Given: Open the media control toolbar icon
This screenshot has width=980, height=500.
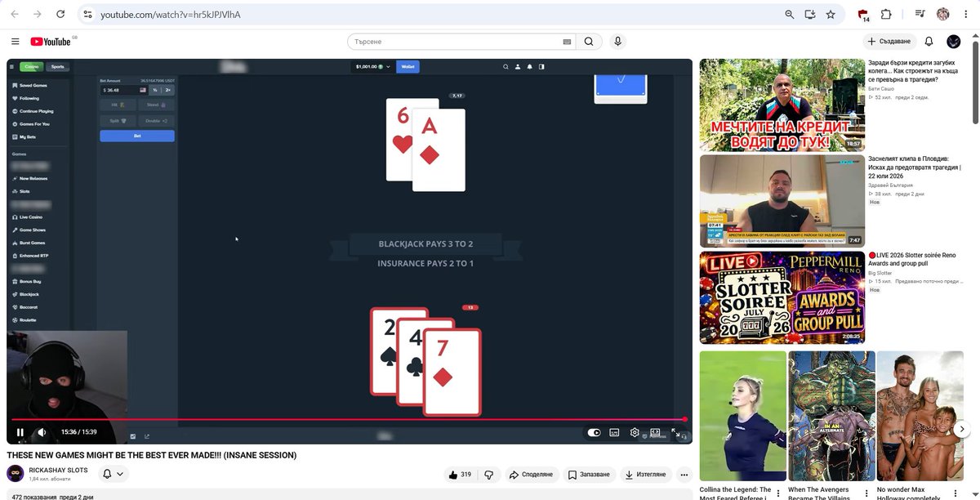Looking at the screenshot, I should click(x=920, y=14).
